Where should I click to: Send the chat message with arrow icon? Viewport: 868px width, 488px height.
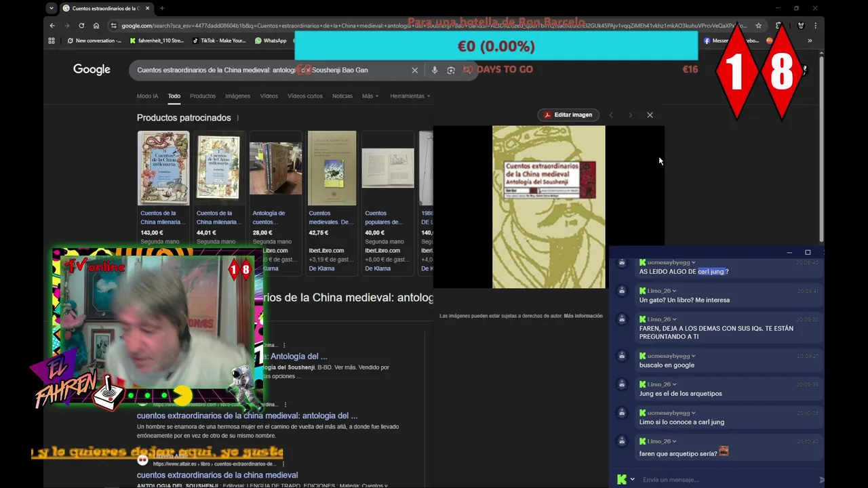[821, 480]
